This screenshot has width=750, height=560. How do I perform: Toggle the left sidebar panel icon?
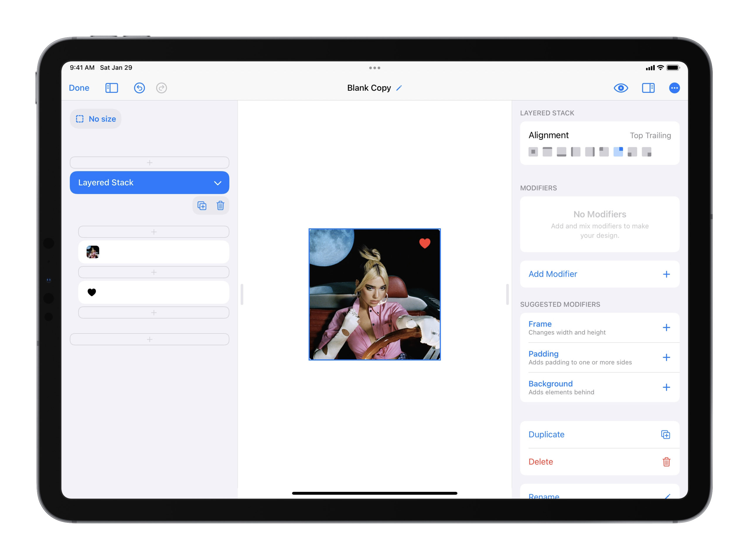tap(112, 88)
